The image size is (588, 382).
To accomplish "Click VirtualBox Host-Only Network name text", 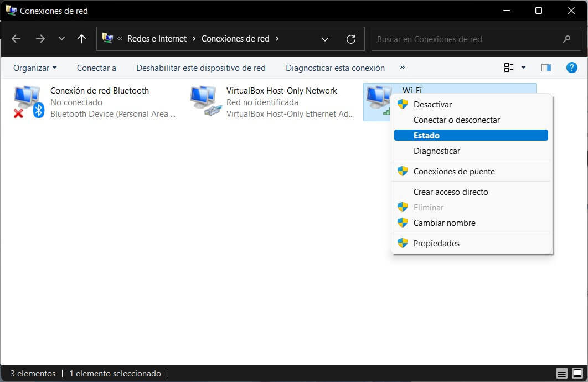I will (x=282, y=91).
